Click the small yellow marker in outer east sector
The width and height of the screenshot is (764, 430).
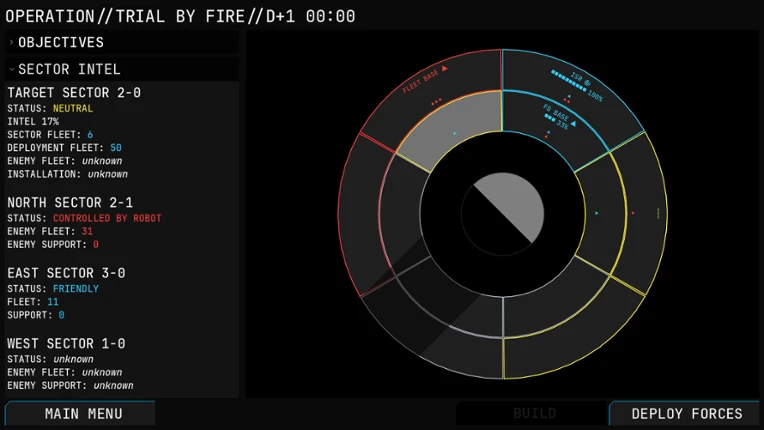[658, 213]
